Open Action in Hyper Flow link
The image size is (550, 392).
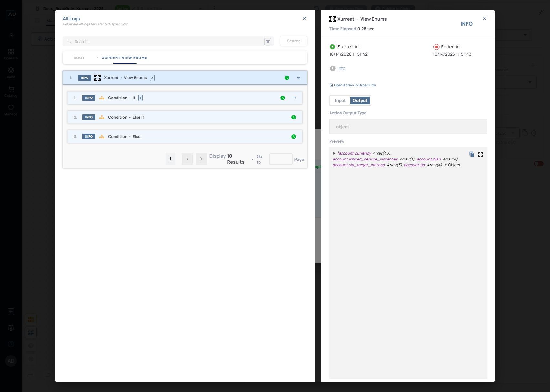[x=352, y=85]
